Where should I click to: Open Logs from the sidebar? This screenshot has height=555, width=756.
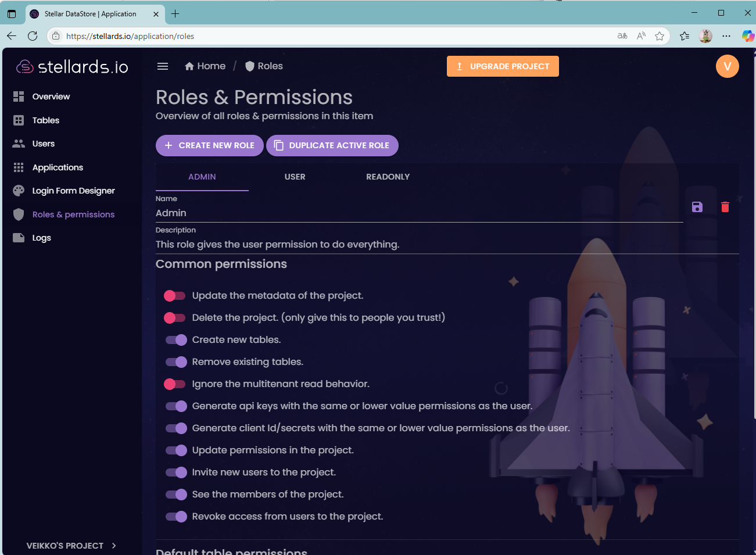[41, 238]
